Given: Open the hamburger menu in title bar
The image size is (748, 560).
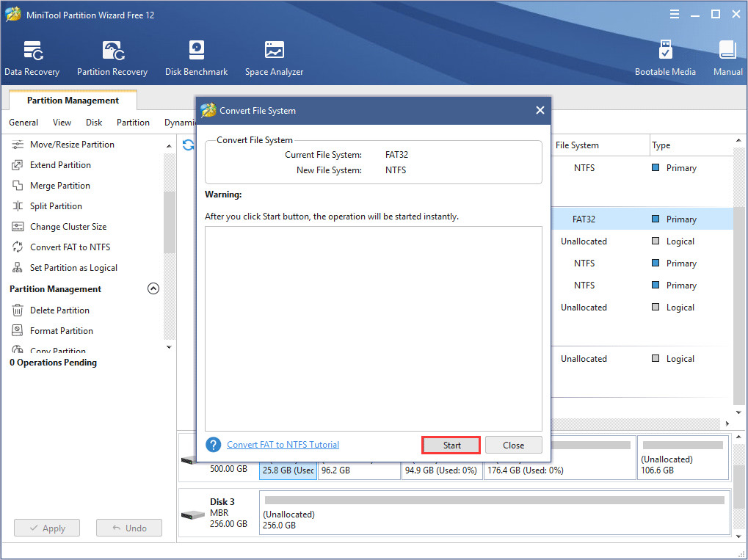Looking at the screenshot, I should pyautogui.click(x=674, y=14).
